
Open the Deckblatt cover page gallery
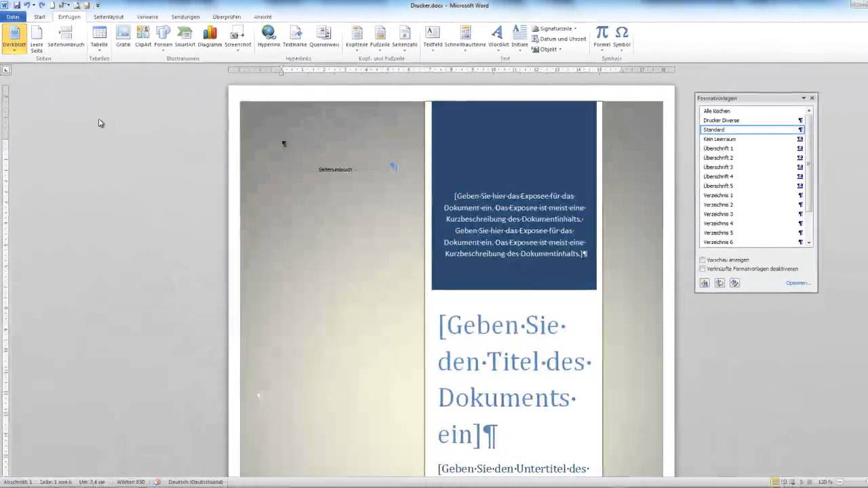click(14, 38)
